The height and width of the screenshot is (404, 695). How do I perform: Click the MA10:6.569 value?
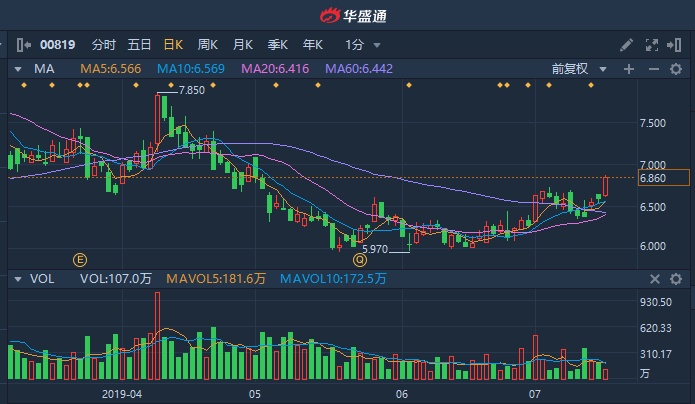pyautogui.click(x=191, y=69)
